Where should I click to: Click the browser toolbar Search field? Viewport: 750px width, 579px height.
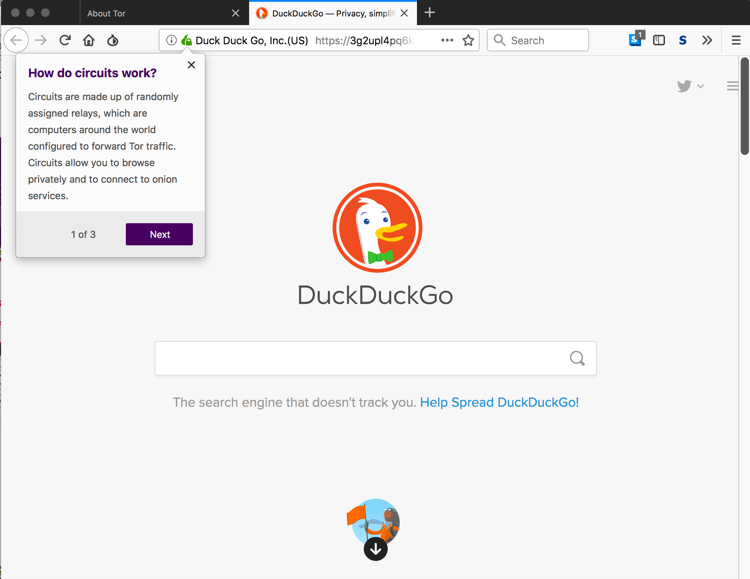click(x=538, y=40)
